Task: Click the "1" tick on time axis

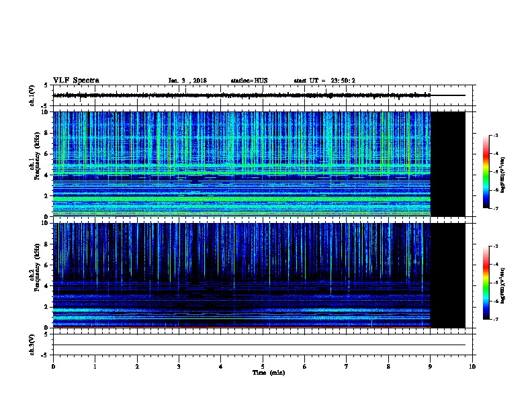Action: (95, 367)
